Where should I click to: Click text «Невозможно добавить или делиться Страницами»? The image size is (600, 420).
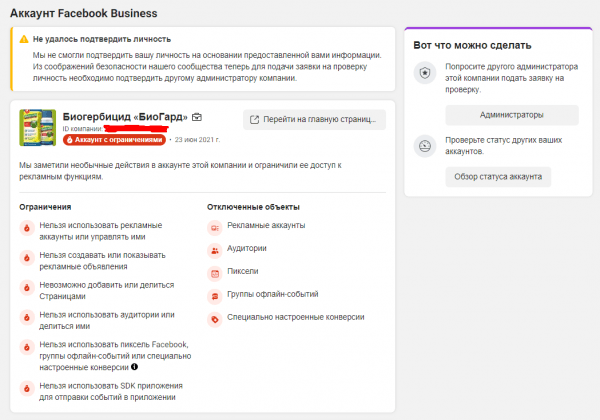[x=107, y=291]
